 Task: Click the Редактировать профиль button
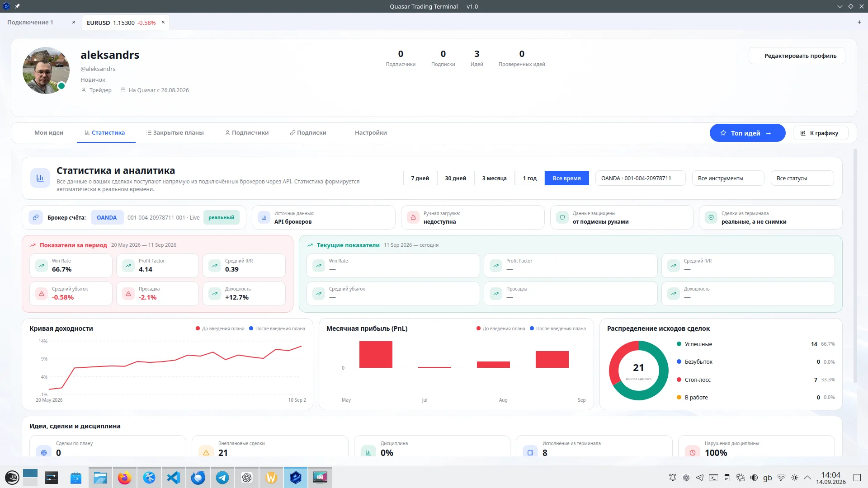tap(797, 56)
